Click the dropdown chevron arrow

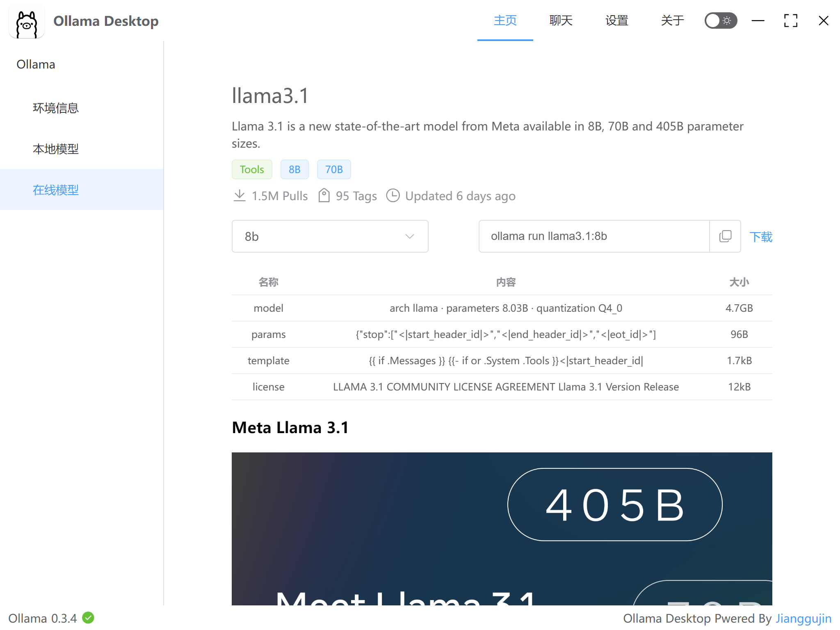point(409,236)
